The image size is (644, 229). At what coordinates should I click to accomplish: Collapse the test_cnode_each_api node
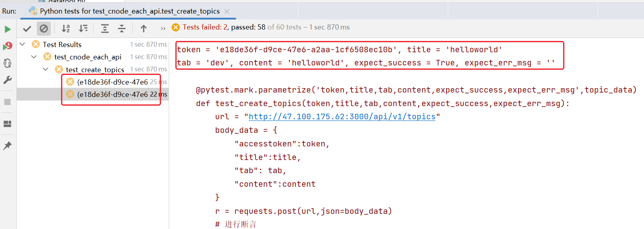click(34, 57)
